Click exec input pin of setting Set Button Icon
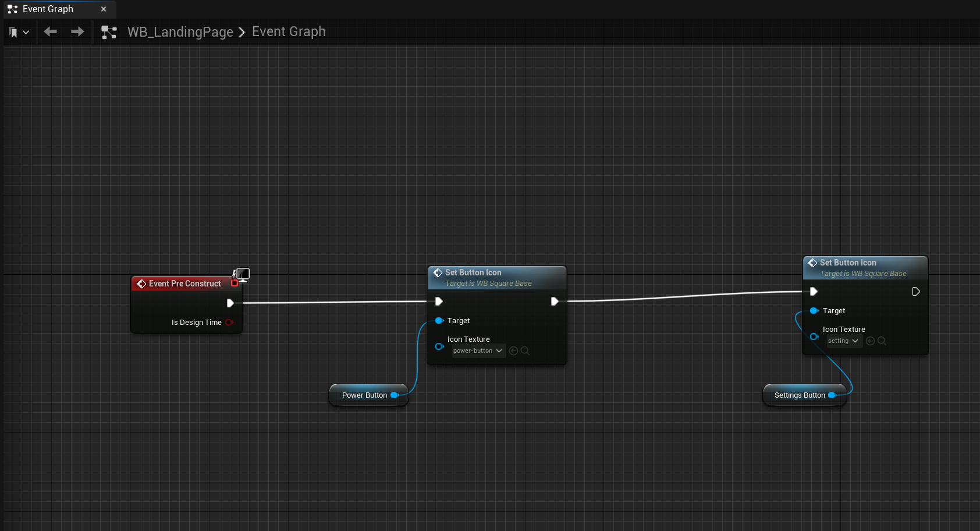 click(x=814, y=291)
